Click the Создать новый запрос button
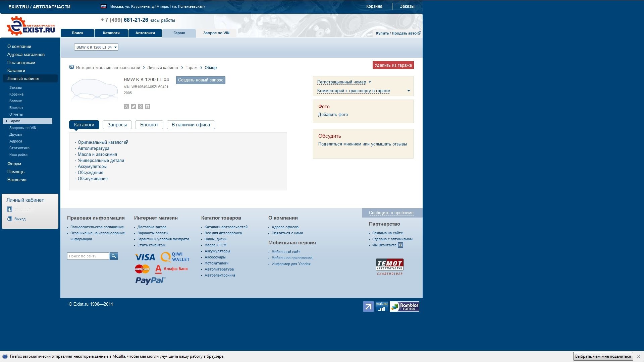This screenshot has width=644, height=362. (201, 80)
